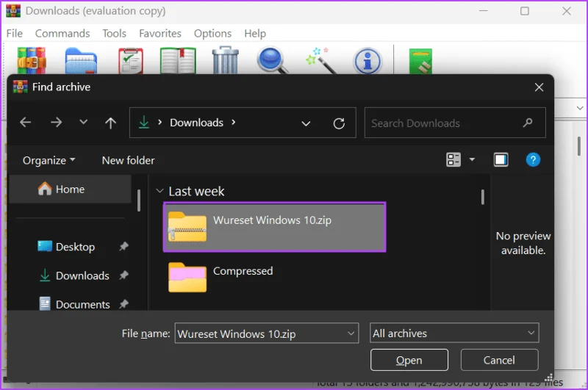Click the WinRAR Add archive toolbar icon
The height and width of the screenshot is (390, 588).
click(x=32, y=61)
